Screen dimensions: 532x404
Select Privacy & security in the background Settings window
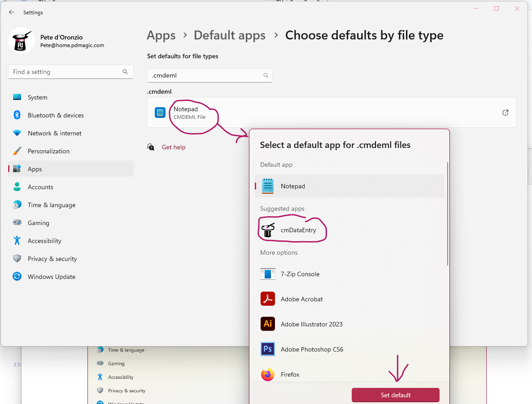[121, 391]
